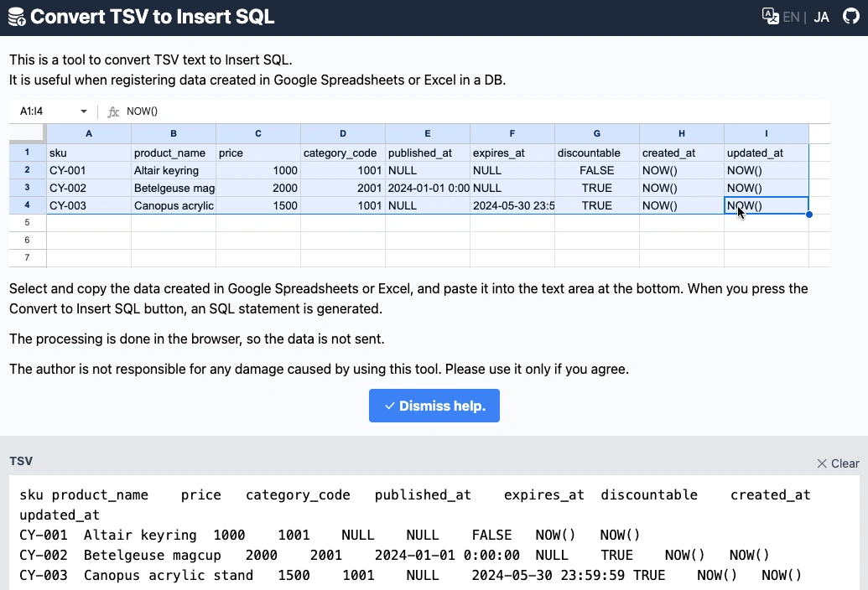
Task: Open the Name Box dropdown showing A1:I4
Action: pos(50,111)
